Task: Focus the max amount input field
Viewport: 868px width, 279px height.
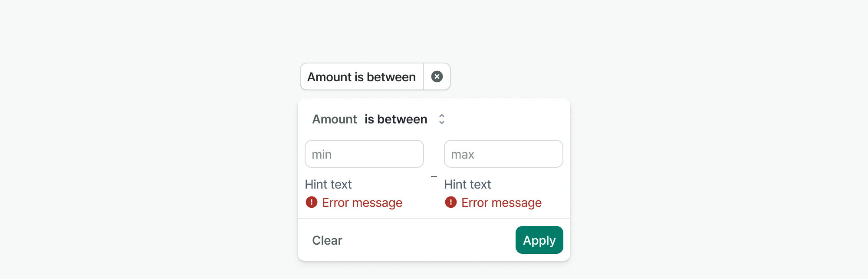Action: pos(503,154)
